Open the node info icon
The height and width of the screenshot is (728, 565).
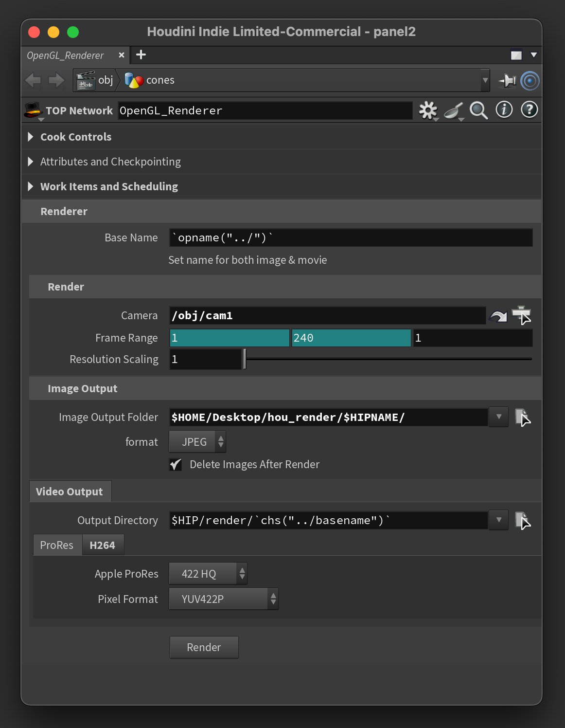point(504,110)
